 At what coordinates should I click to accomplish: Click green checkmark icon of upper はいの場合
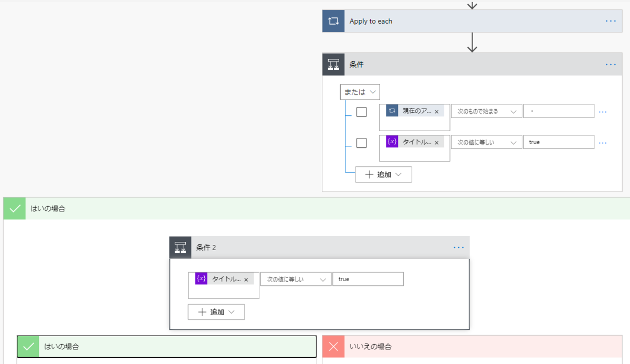click(x=15, y=209)
